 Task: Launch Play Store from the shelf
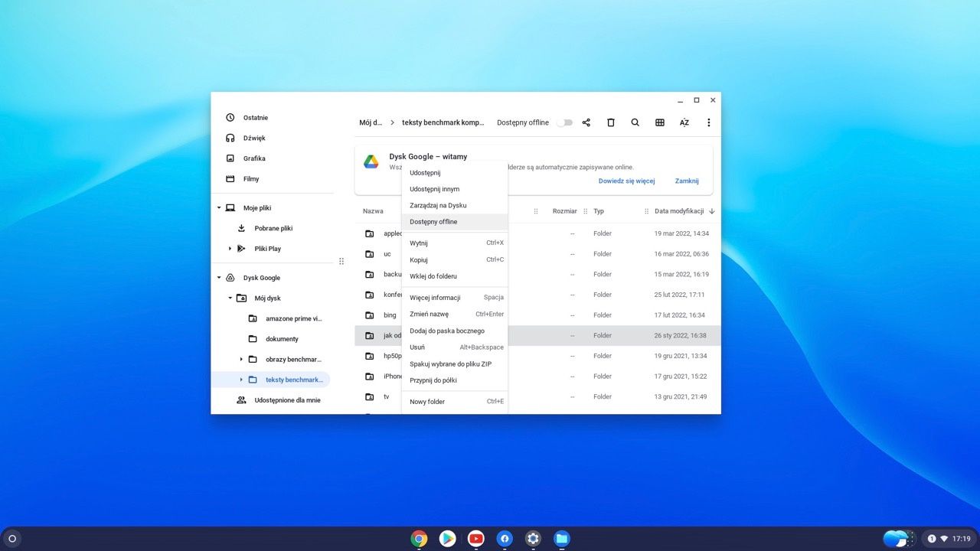tap(448, 539)
